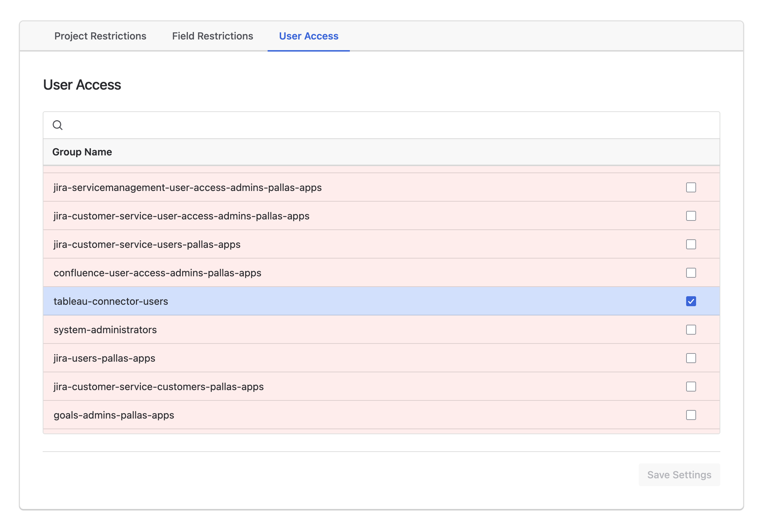The image size is (763, 532).
Task: Click jira-customer-service-users-pallas-apps group name
Action: point(147,244)
